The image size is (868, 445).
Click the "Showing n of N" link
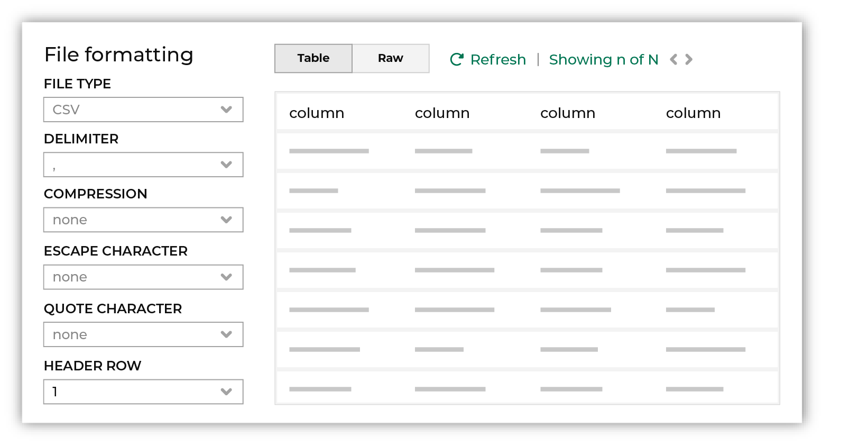604,60
